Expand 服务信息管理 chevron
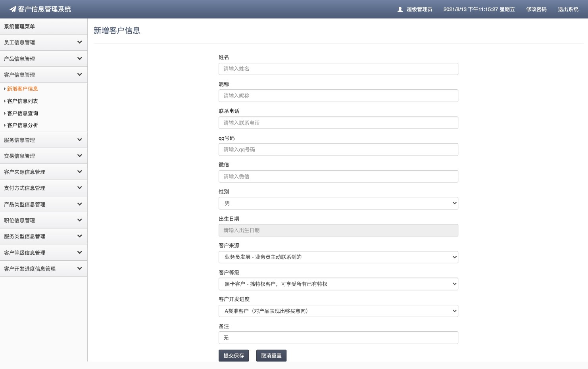The height and width of the screenshot is (369, 588). [79, 140]
